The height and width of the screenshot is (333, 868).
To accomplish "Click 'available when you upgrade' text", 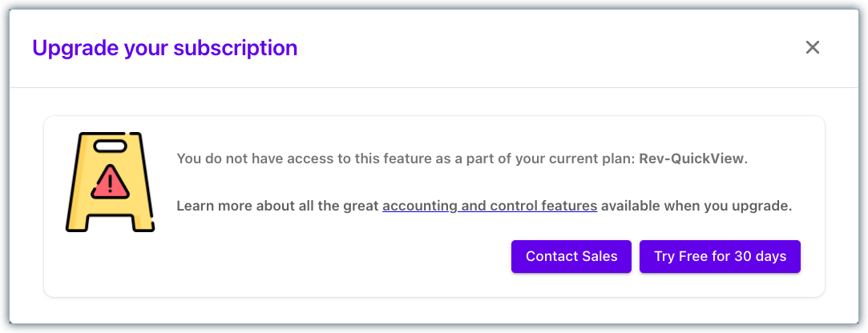I will (x=696, y=207).
